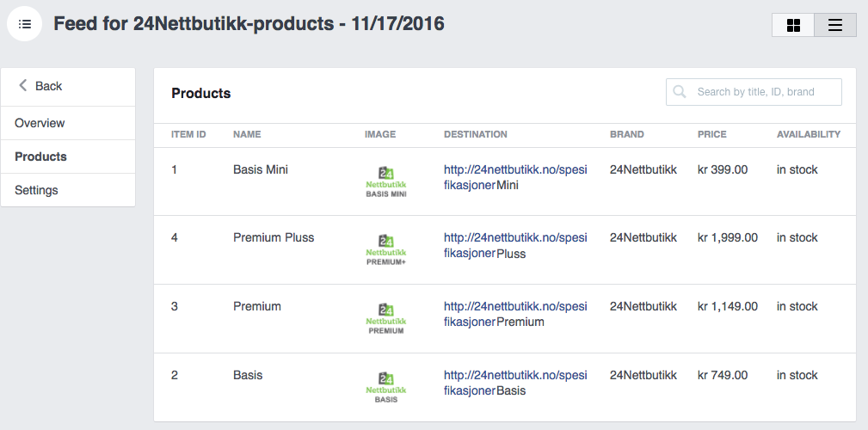868x430 pixels.
Task: Click the price kr 1,149.00
Action: pos(728,306)
